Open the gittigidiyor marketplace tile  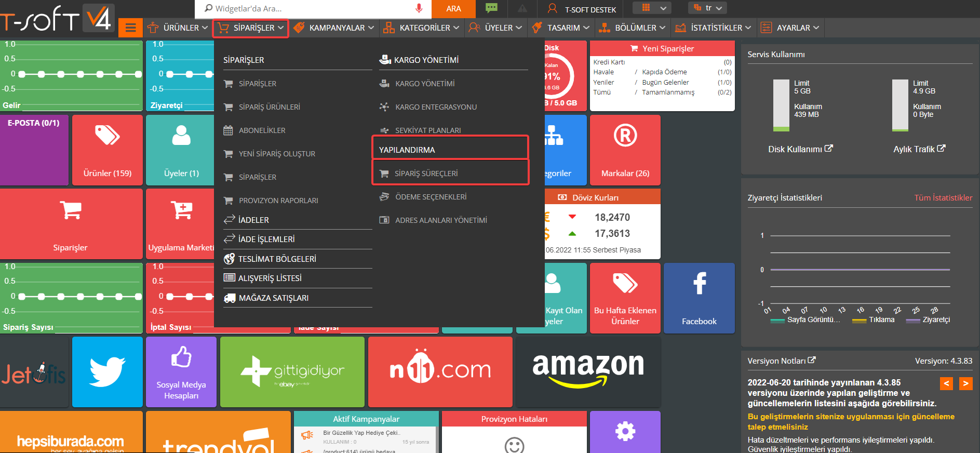click(x=292, y=372)
